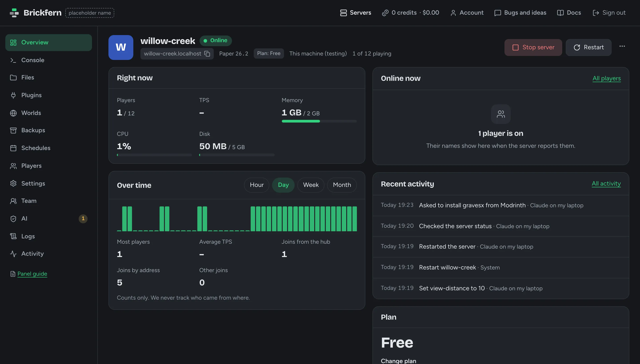640x364 pixels.
Task: Go to Account in top navigation
Action: 467,13
